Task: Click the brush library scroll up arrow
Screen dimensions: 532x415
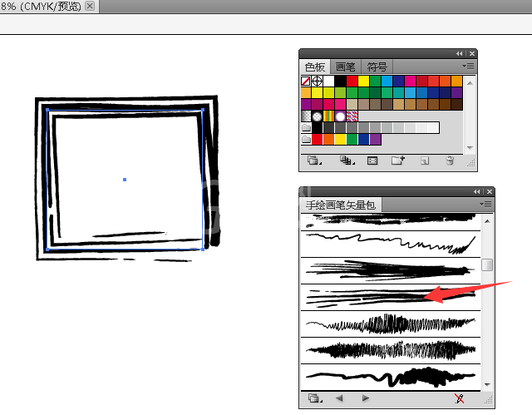Action: click(x=487, y=221)
